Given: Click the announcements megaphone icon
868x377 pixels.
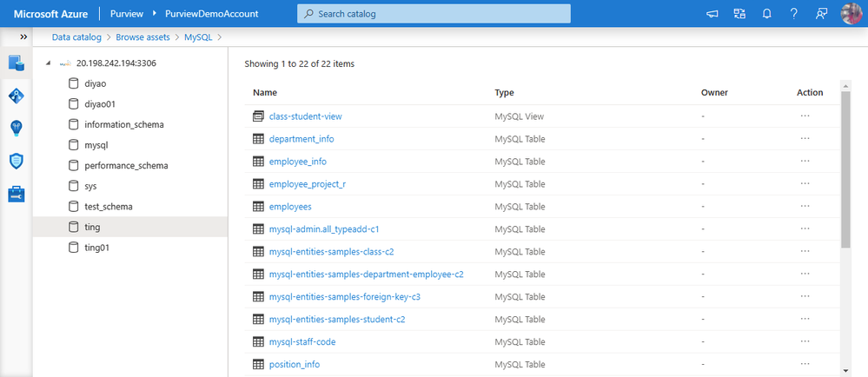Looking at the screenshot, I should (x=712, y=14).
